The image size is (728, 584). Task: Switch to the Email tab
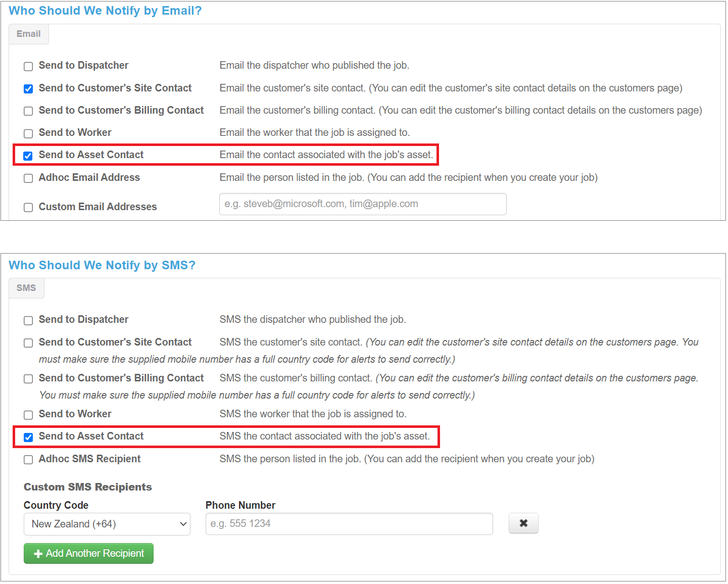(x=28, y=34)
